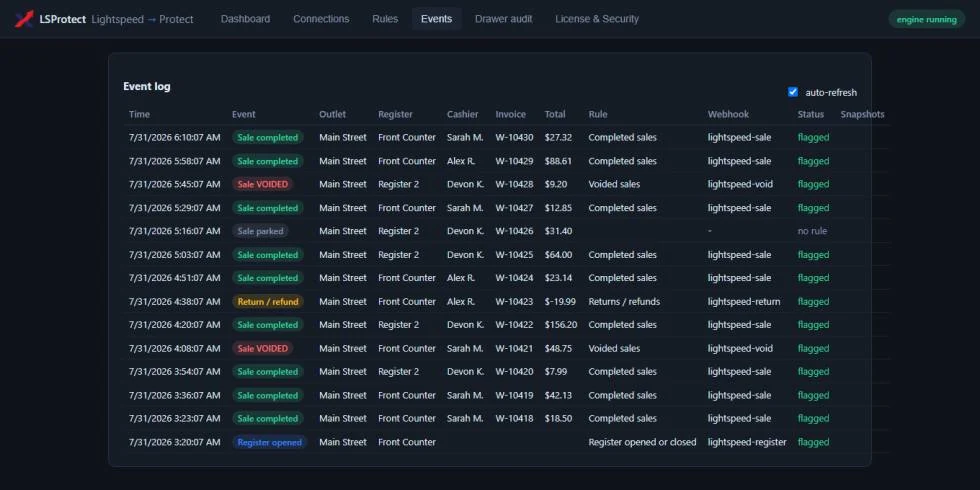Click Register opened or closed rule
This screenshot has width=980, height=490.
[x=642, y=442]
